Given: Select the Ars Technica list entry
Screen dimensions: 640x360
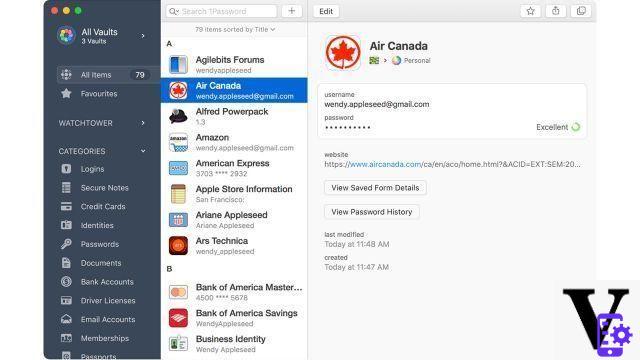Looking at the screenshot, I should [x=234, y=245].
